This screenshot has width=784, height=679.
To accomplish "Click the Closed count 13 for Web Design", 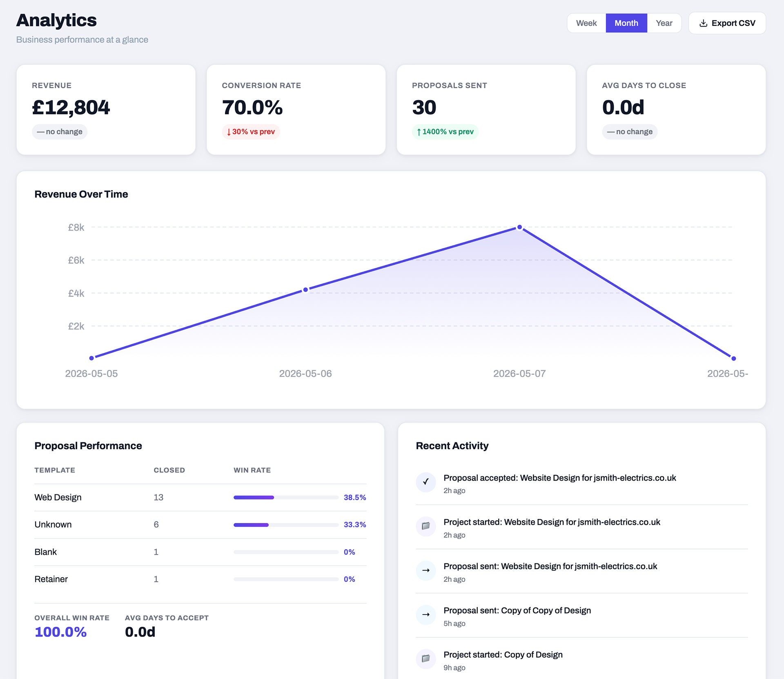I will pyautogui.click(x=158, y=497).
